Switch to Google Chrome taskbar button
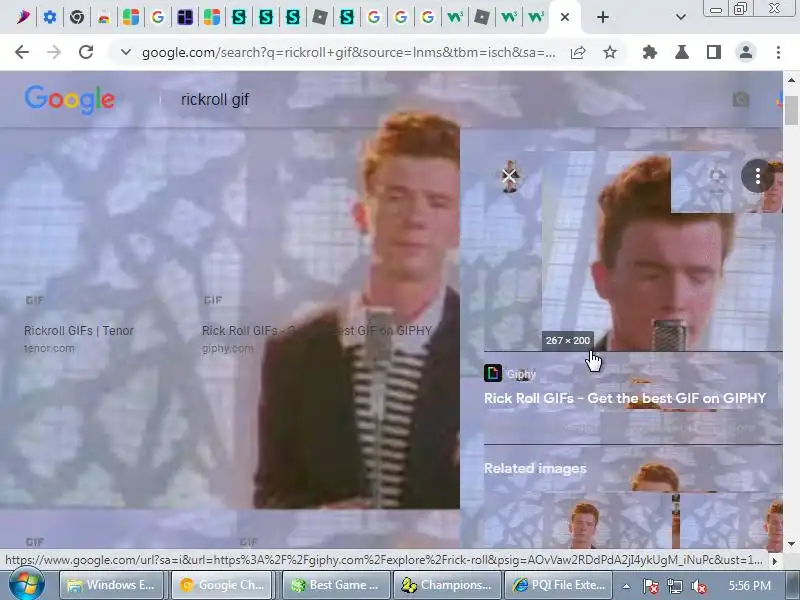 click(x=222, y=585)
